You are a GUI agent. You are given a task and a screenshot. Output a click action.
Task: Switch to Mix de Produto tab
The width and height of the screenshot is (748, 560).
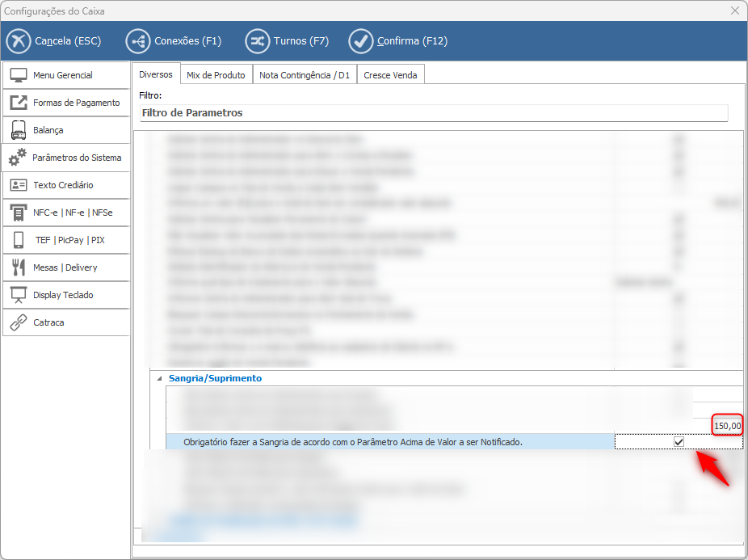tap(216, 75)
